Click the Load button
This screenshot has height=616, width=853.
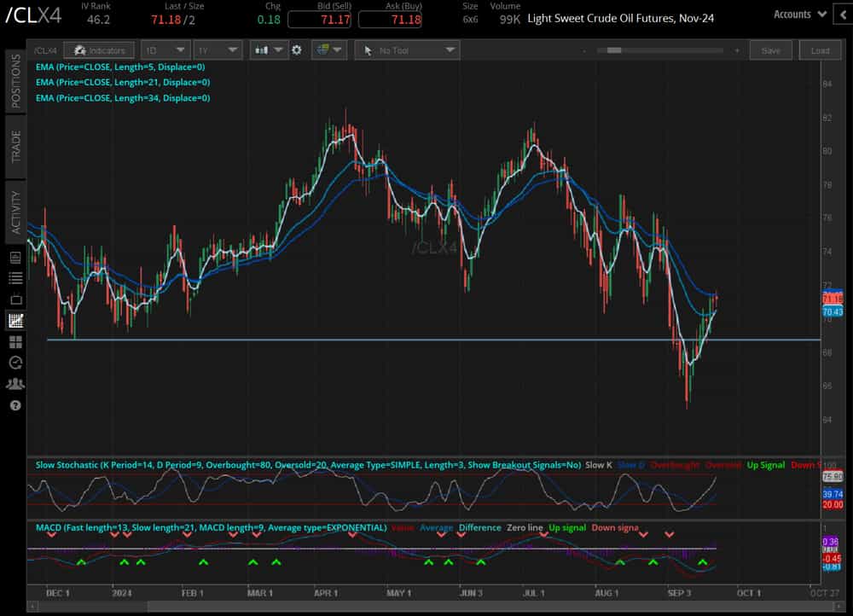coord(820,49)
